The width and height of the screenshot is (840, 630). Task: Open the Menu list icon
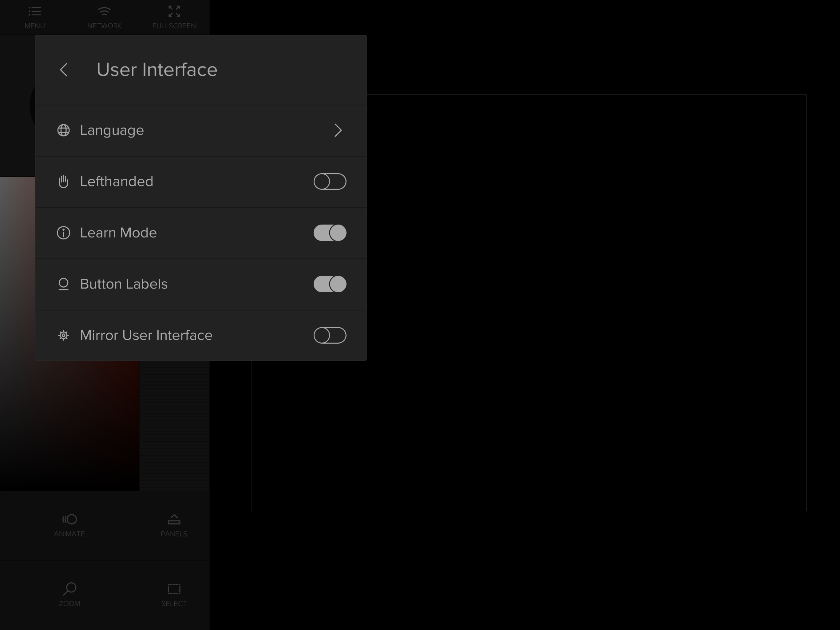pyautogui.click(x=34, y=12)
